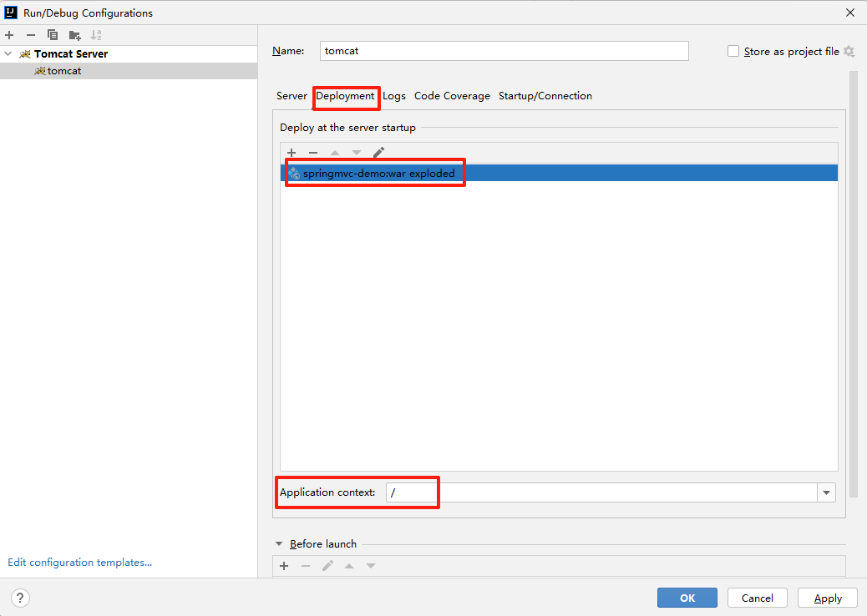
Task: Click the Cancel button
Action: click(758, 598)
